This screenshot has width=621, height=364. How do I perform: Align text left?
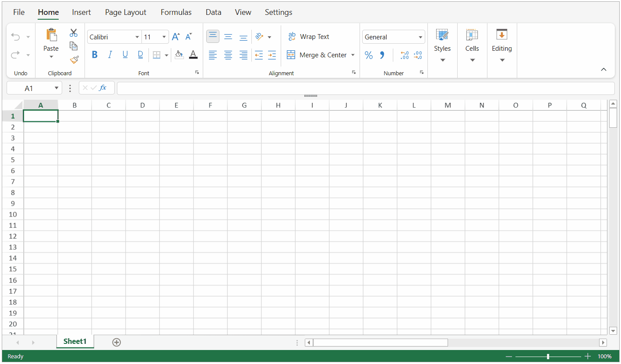point(213,55)
